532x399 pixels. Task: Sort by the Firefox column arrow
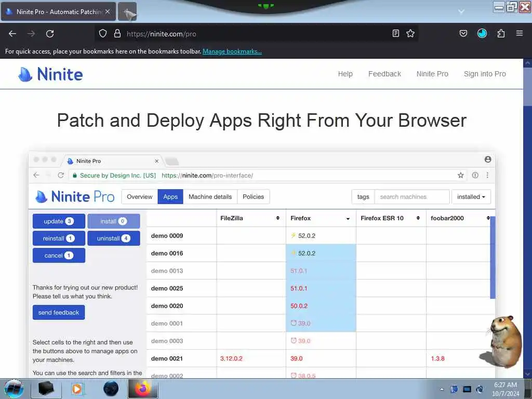348,219
